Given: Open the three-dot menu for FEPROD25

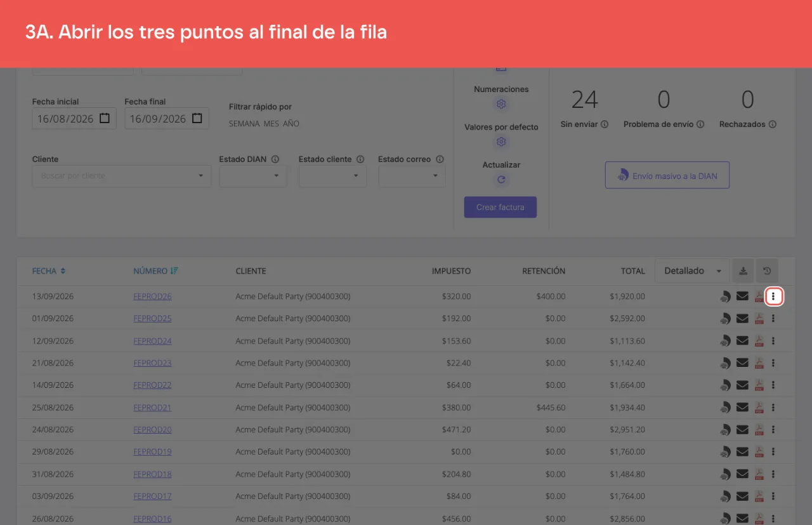Looking at the screenshot, I should pos(773,319).
